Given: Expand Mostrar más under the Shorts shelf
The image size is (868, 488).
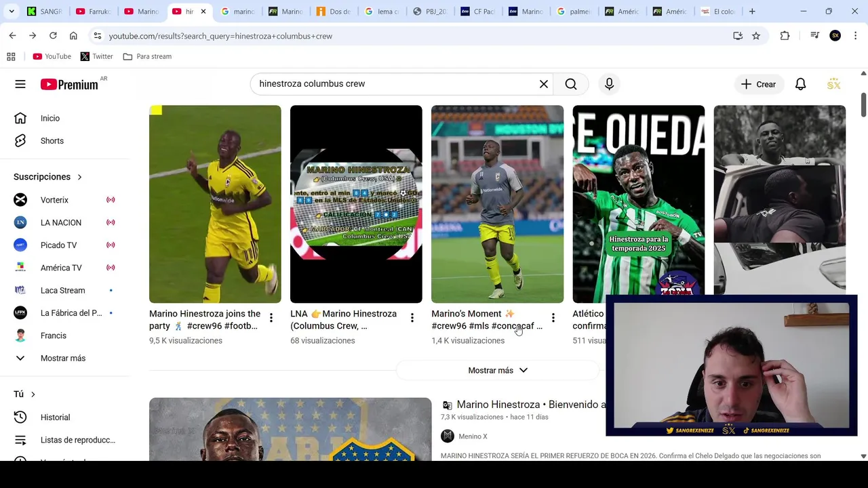Looking at the screenshot, I should [x=498, y=371].
